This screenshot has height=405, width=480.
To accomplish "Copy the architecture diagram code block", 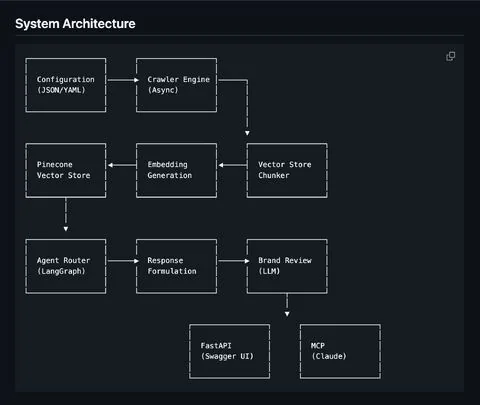I will coord(450,56).
